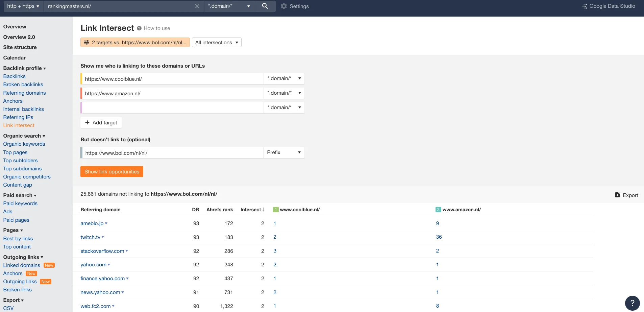
Task: Click the yellow coolblue target color bar
Action: click(81, 78)
